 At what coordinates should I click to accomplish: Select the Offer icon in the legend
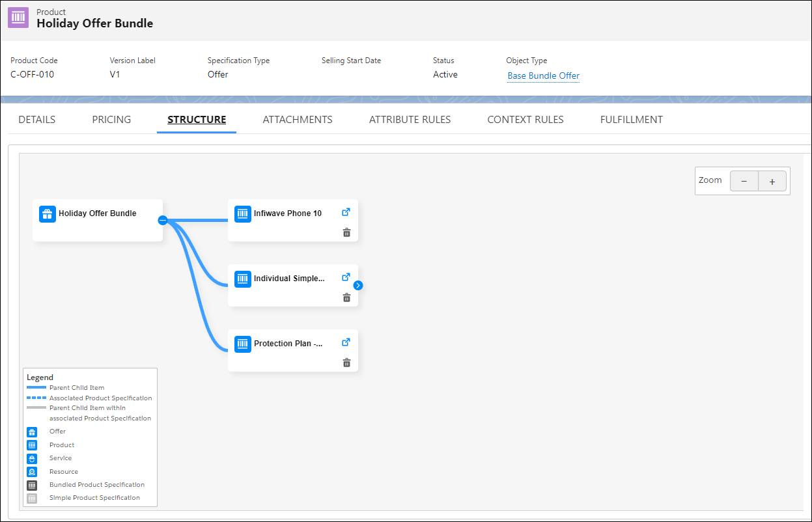31,432
